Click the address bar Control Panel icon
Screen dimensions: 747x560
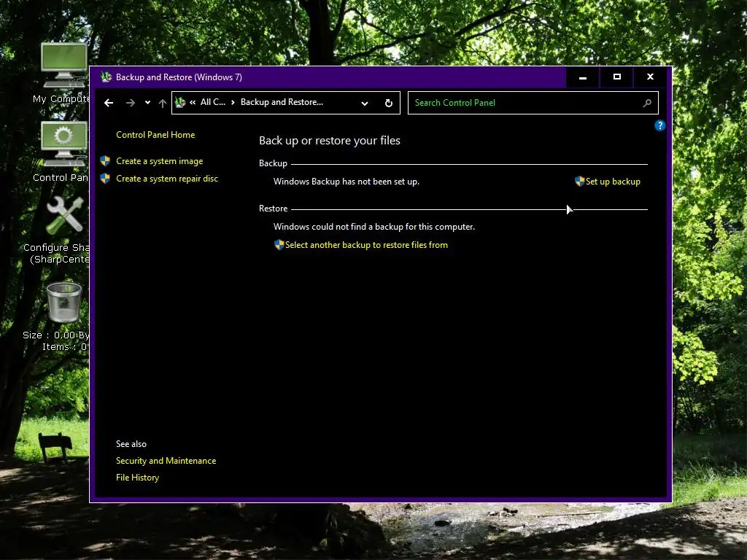click(180, 102)
